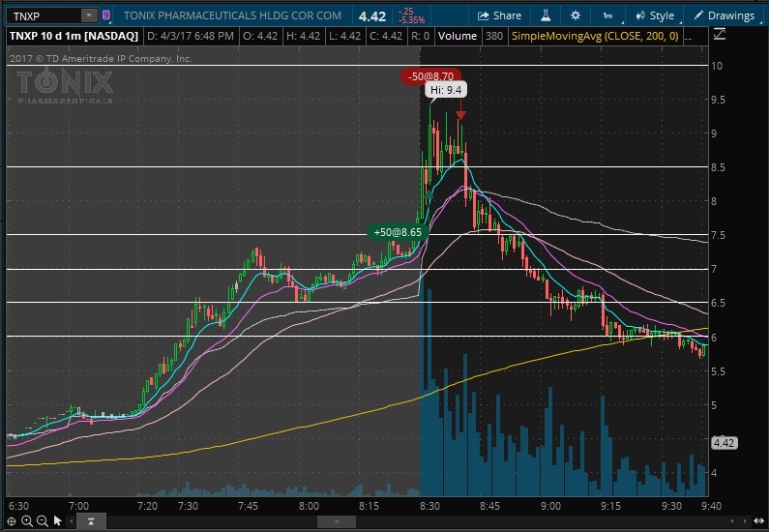The image size is (770, 532).
Task: Click the horizontal time scrollbar thumb
Action: (x=337, y=521)
